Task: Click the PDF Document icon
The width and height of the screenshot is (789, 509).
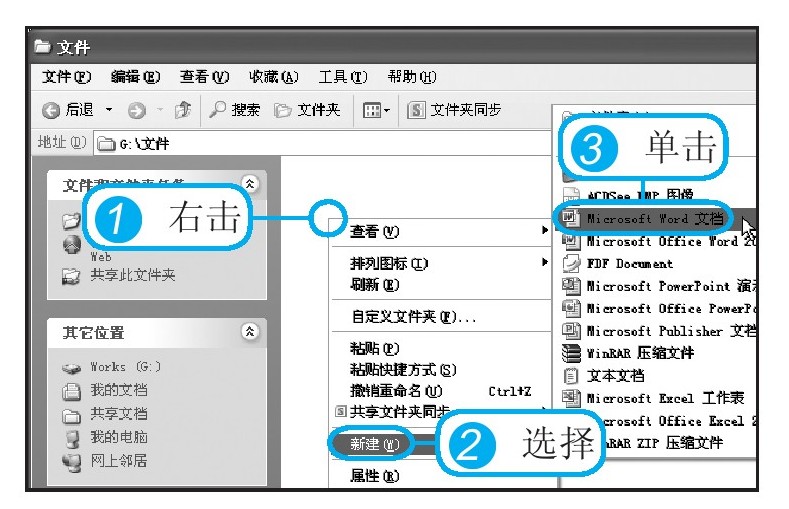Action: 571,264
